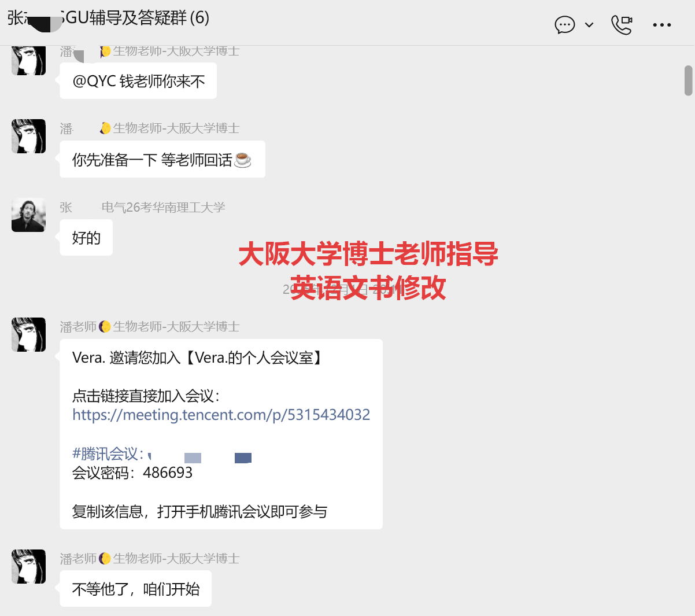
Task: Click avatar next to 不等他了 message
Action: [28, 566]
